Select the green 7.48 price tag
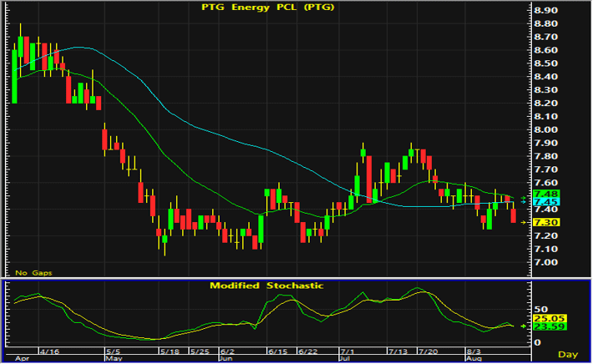The image size is (593, 364). pos(546,195)
